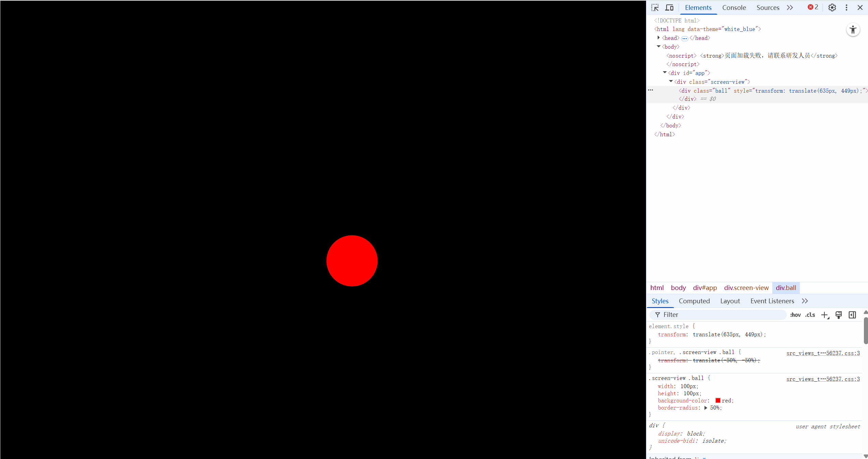Expand the border-radius shorthand triangle
The height and width of the screenshot is (459, 868).
706,408
